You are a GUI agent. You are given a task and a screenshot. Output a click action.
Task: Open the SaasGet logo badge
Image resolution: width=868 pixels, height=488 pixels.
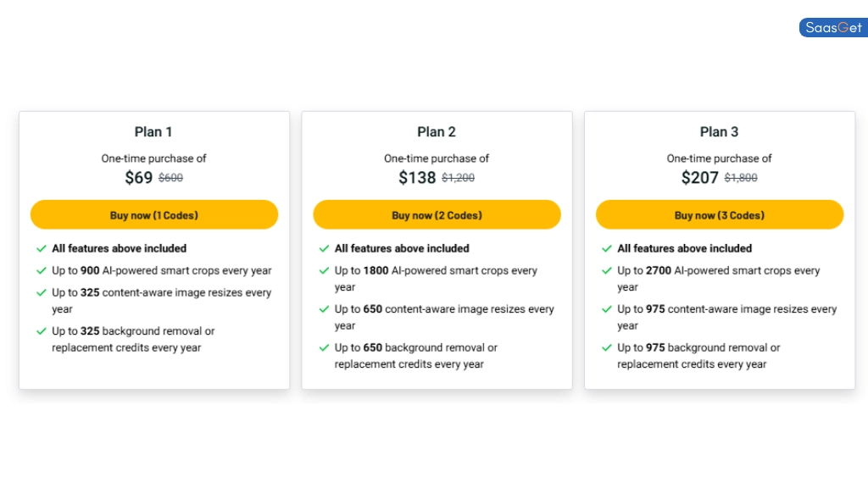[x=833, y=28]
